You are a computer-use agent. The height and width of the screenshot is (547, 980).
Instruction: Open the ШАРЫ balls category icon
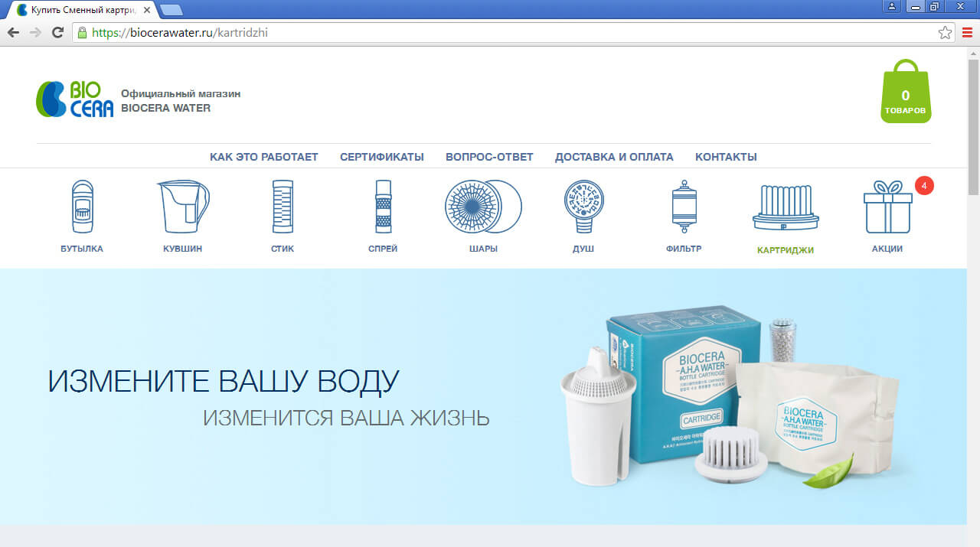483,207
